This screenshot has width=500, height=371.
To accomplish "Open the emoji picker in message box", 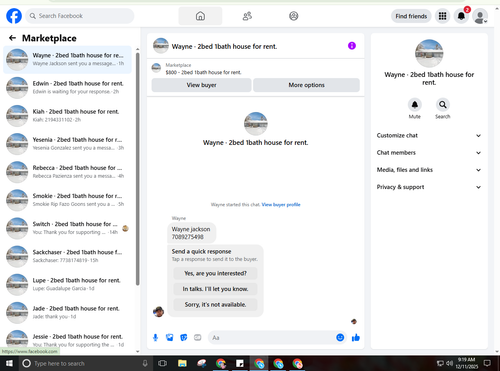I will pyautogui.click(x=340, y=338).
